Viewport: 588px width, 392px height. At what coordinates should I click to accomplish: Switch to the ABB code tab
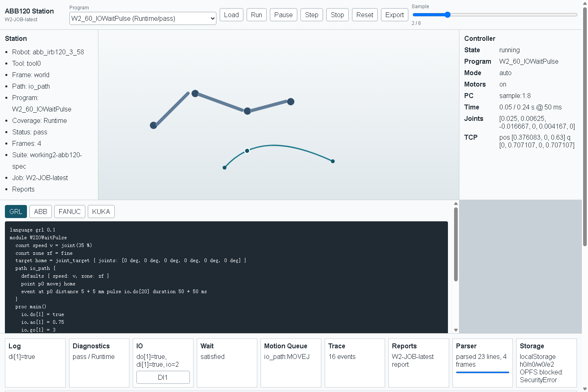(x=40, y=212)
